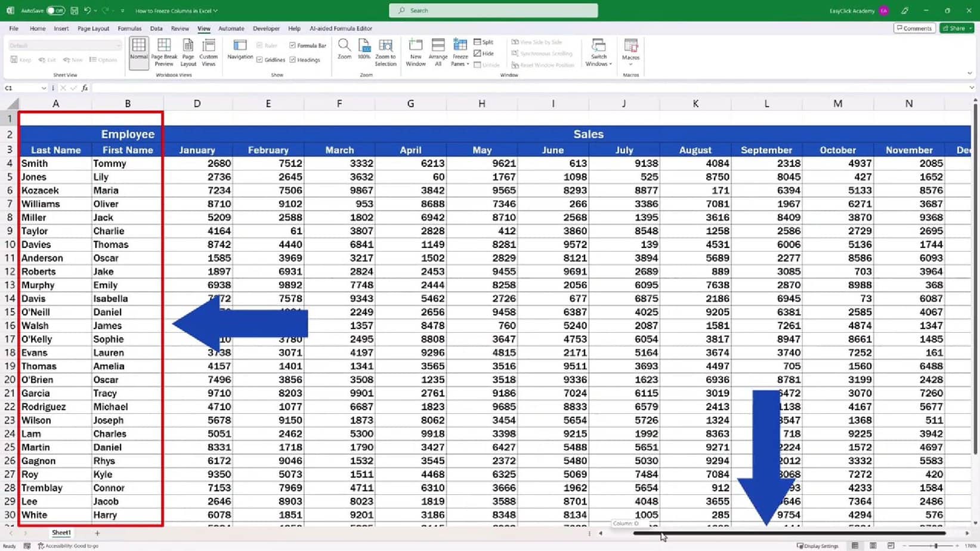This screenshot has width=980, height=551.
Task: Click the Sheet1 tab
Action: (60, 533)
